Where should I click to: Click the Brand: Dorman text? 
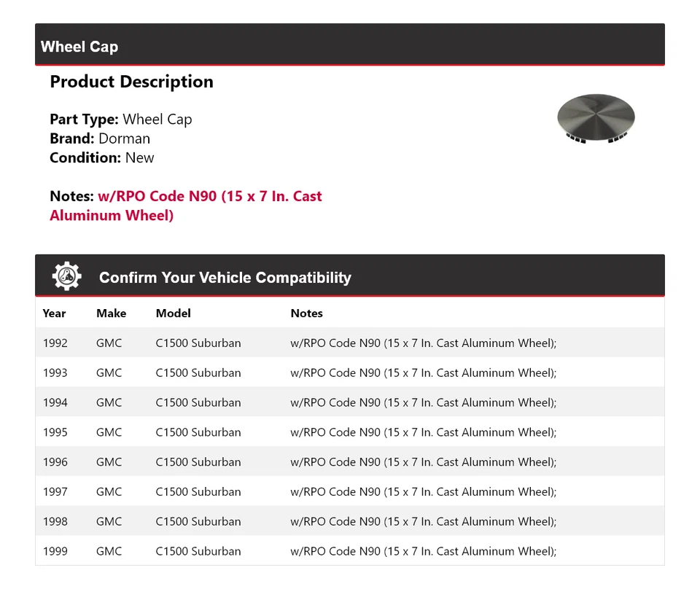pos(100,139)
